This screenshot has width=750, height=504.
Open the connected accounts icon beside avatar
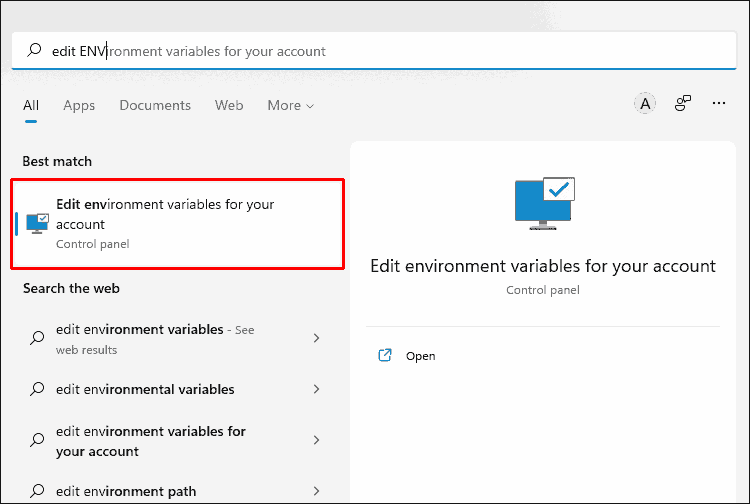pyautogui.click(x=683, y=104)
